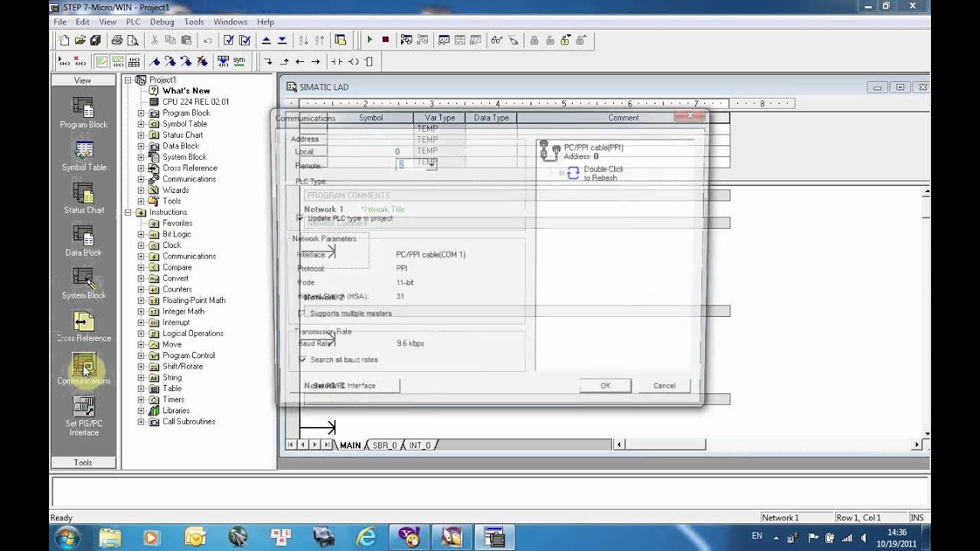Collapse the Instructions tree node
The height and width of the screenshot is (551, 980).
[128, 212]
